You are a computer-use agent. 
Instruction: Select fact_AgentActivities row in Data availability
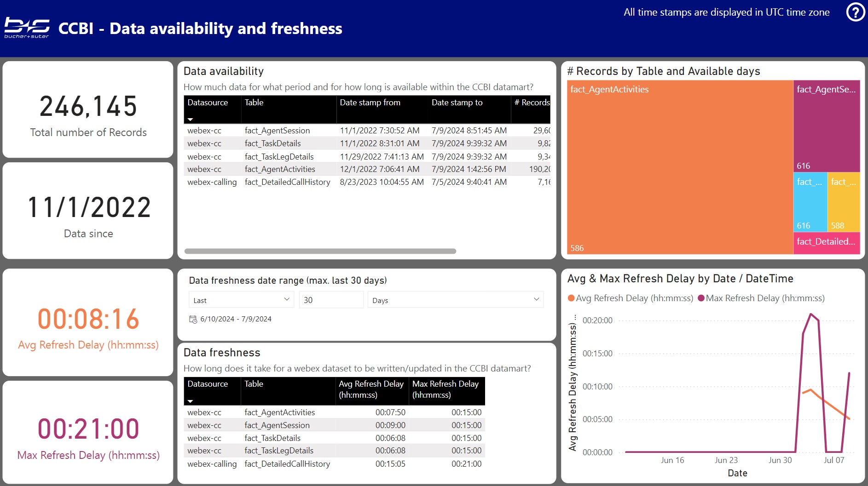click(367, 169)
